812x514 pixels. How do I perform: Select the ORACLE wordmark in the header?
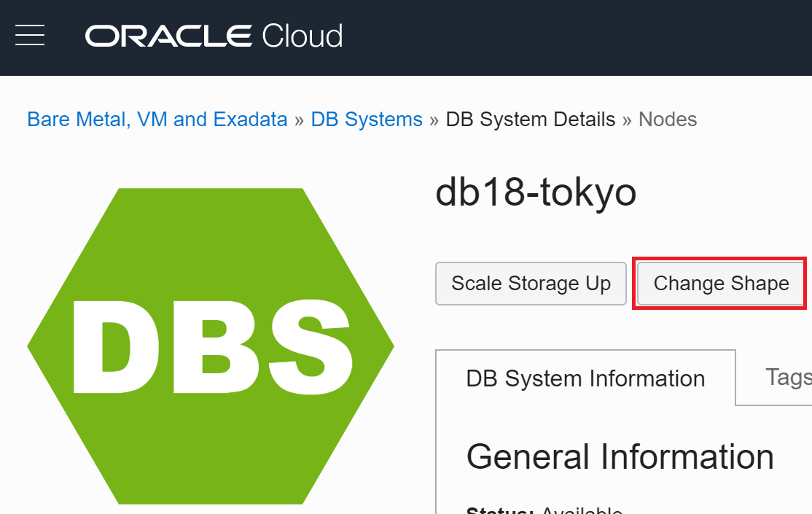click(x=168, y=35)
